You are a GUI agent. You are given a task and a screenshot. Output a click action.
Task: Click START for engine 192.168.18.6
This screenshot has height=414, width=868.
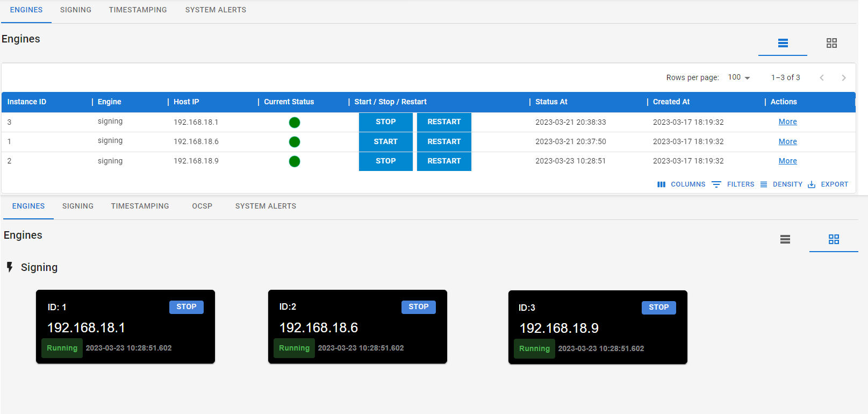pyautogui.click(x=385, y=142)
